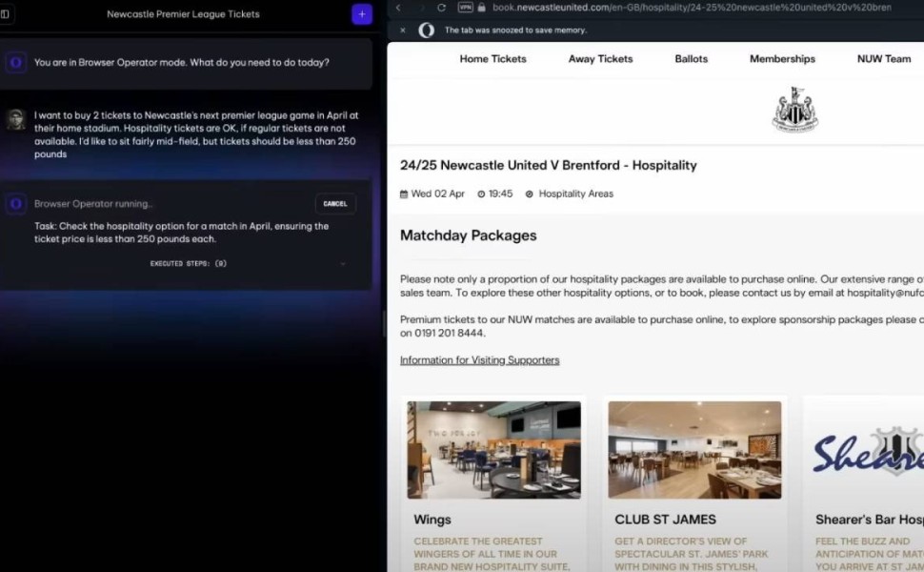The width and height of the screenshot is (924, 572).
Task: Click the Wed 02 Apr date text
Action: coord(438,194)
